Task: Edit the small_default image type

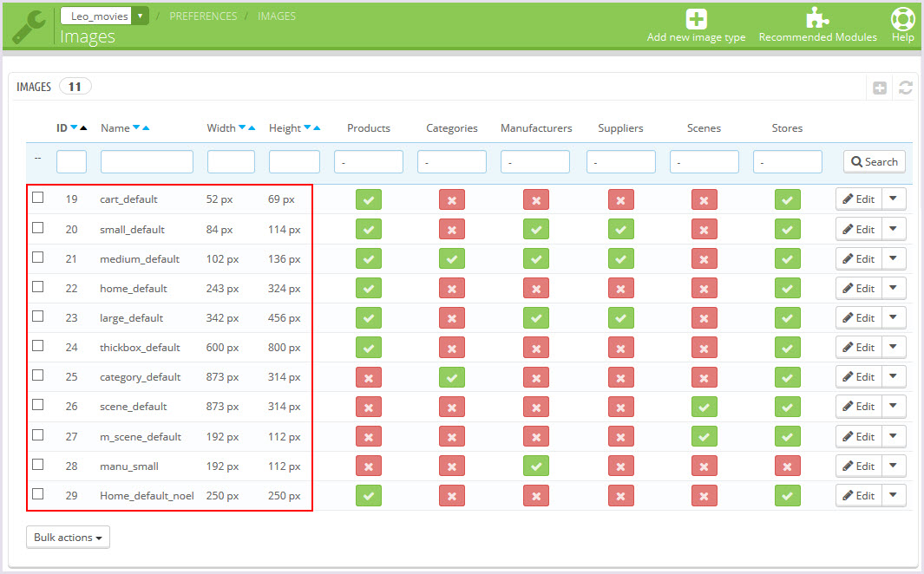Action: (859, 229)
